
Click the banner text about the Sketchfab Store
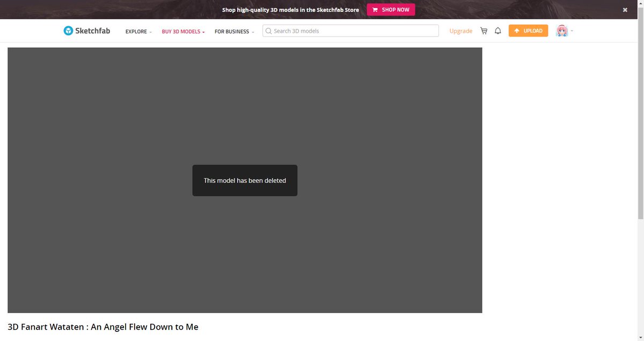point(290,10)
